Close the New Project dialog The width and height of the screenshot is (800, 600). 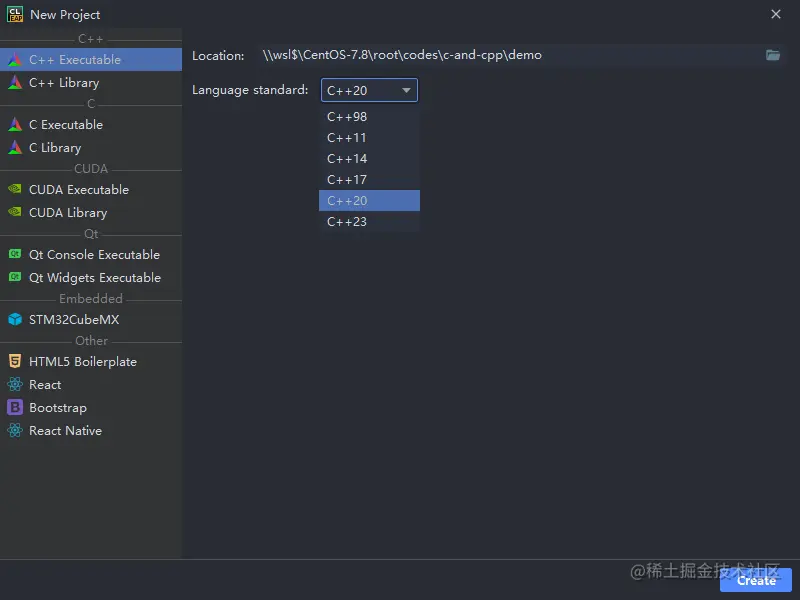[776, 14]
